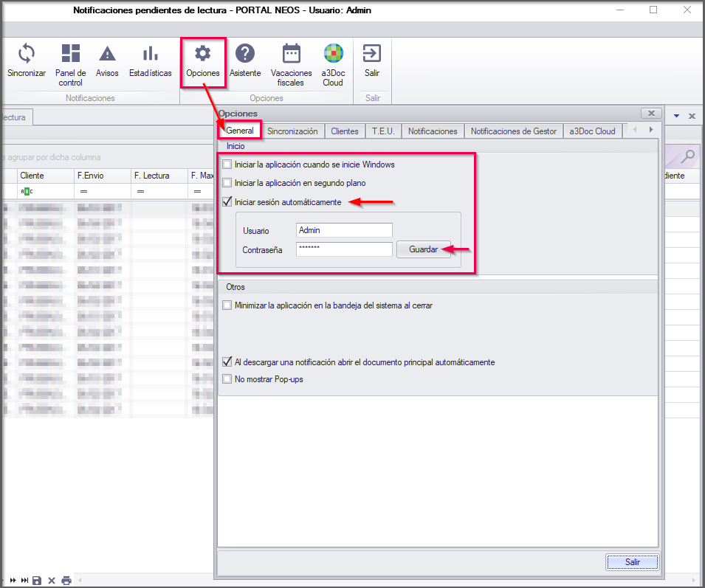This screenshot has height=588, width=705.
Task: Open a3Doc Cloud from the ribbon
Action: (333, 54)
